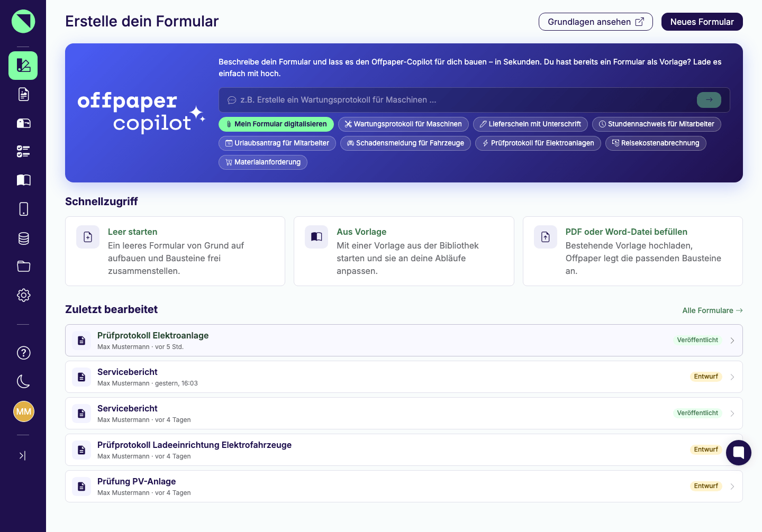Open the template library book icon in sidebar
762x532 pixels.
tap(23, 180)
